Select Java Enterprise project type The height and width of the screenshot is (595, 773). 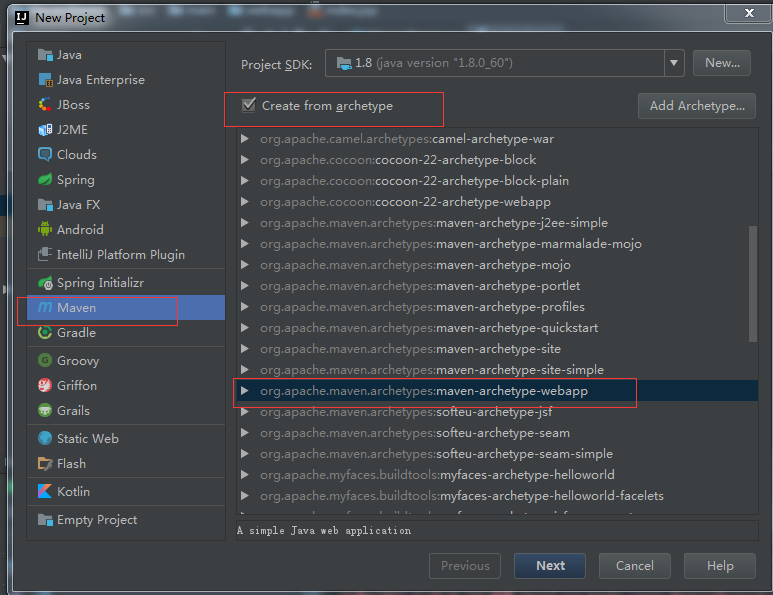point(126,79)
